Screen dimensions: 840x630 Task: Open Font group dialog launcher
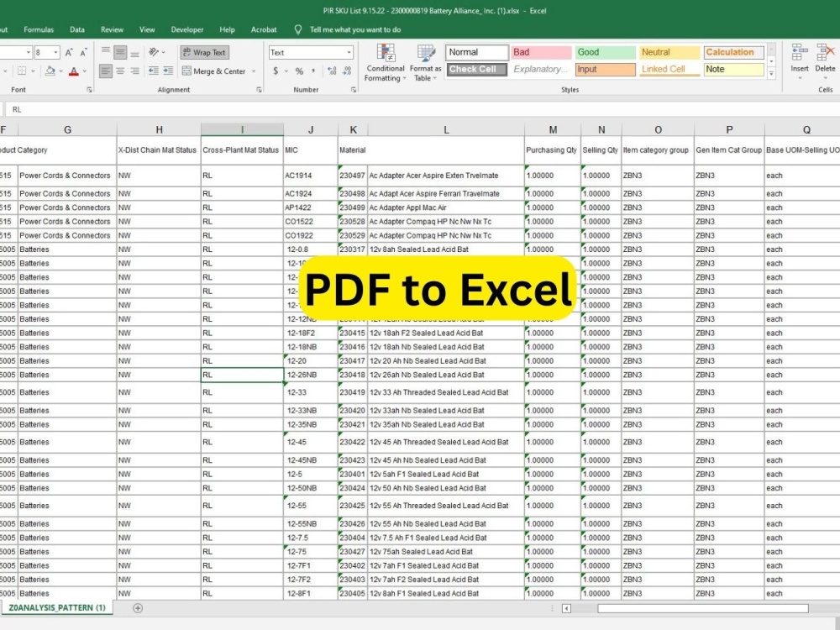pos(89,90)
